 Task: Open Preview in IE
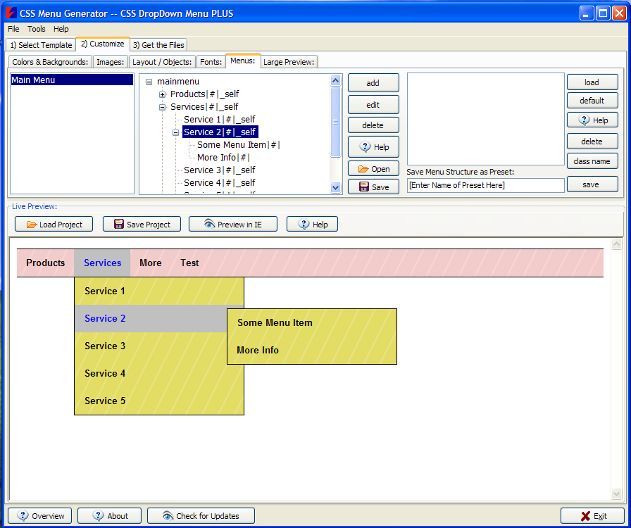tap(232, 225)
